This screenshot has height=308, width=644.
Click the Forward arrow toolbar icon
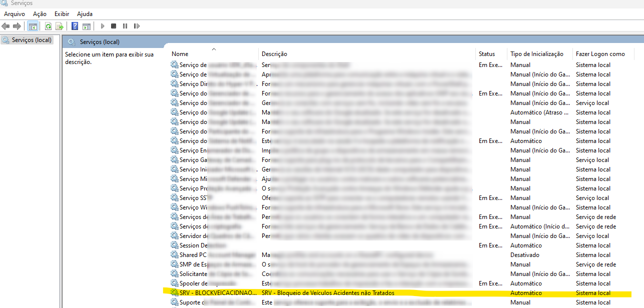(x=17, y=26)
